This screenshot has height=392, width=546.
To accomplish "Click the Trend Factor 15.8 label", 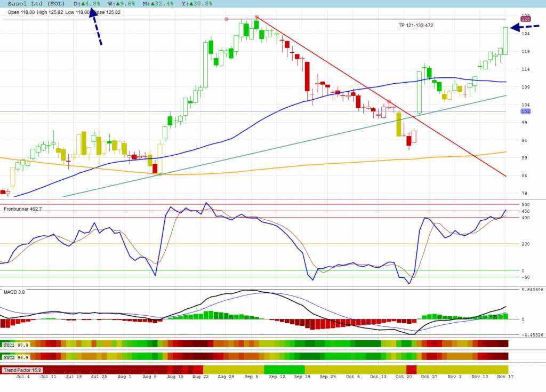I will point(22,370).
